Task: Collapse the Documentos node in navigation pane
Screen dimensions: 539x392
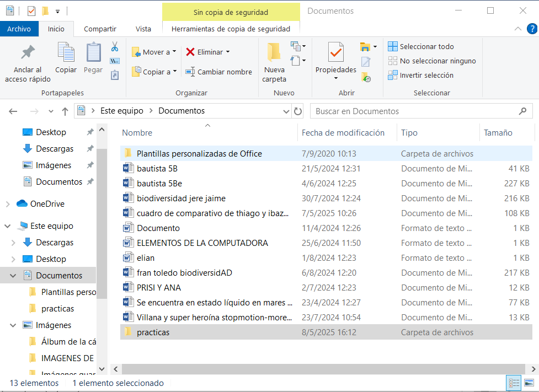Action: [13, 276]
